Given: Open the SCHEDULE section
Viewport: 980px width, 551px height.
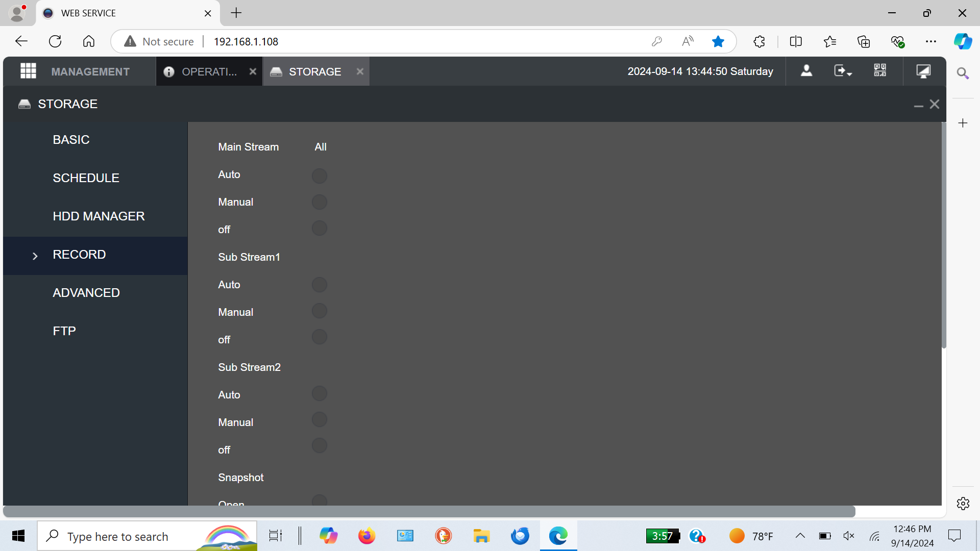Looking at the screenshot, I should pyautogui.click(x=95, y=178).
